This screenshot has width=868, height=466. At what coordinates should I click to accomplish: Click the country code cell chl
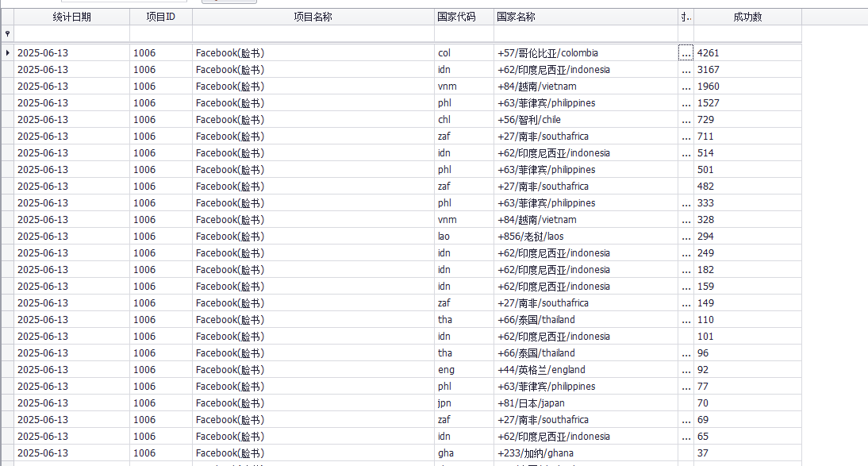pyautogui.click(x=464, y=119)
